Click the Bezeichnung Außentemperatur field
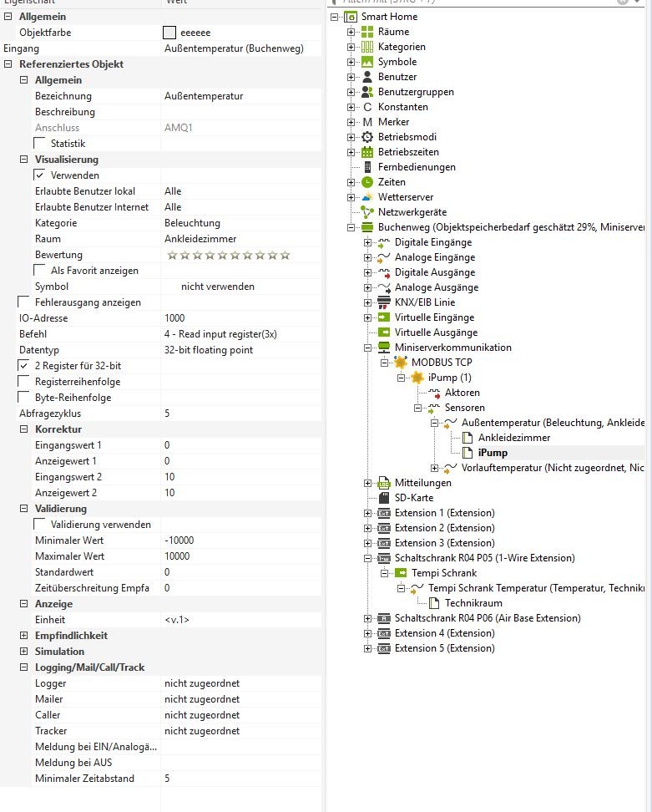 pyautogui.click(x=240, y=96)
